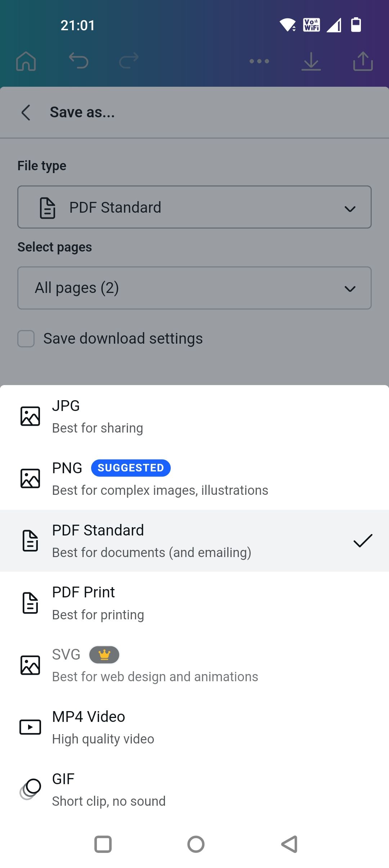This screenshot has height=868, width=389.
Task: Enable Save download settings checkbox
Action: (x=26, y=339)
